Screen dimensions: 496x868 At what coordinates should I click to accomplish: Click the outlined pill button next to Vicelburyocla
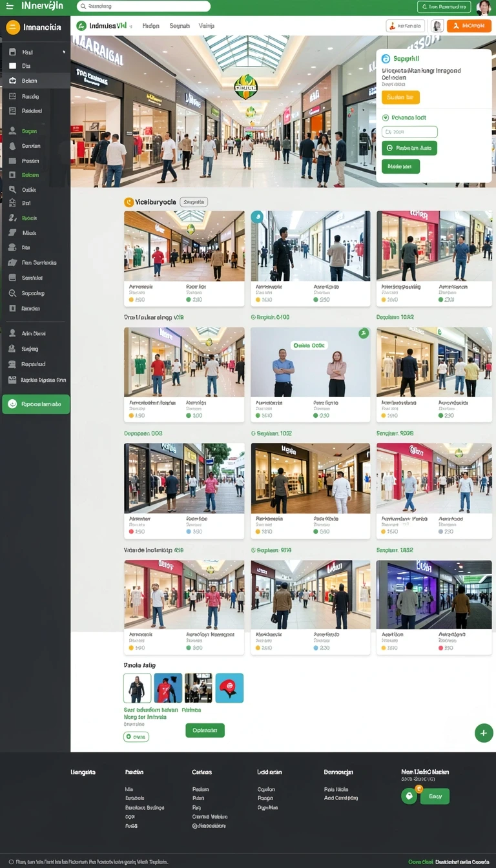pyautogui.click(x=194, y=202)
